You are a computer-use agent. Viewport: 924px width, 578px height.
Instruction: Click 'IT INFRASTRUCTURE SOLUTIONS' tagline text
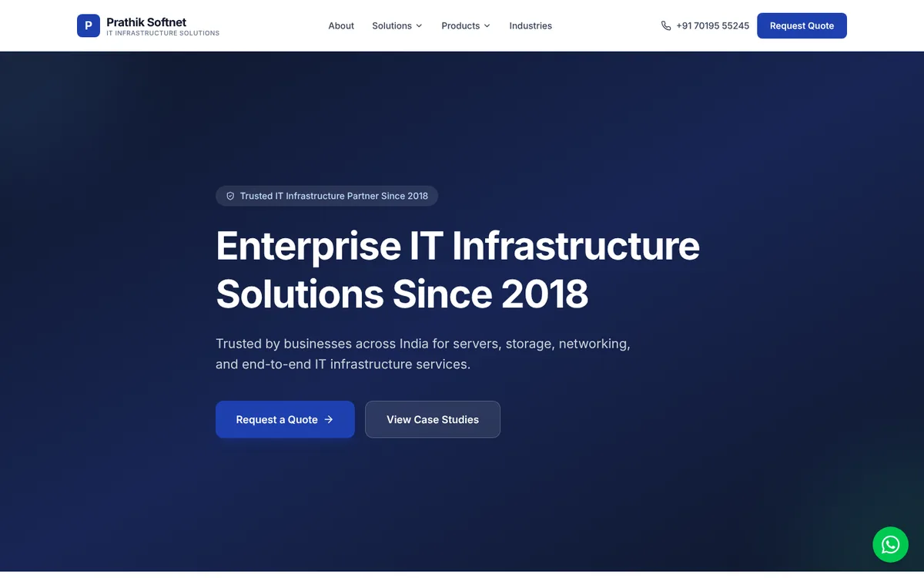click(x=162, y=33)
